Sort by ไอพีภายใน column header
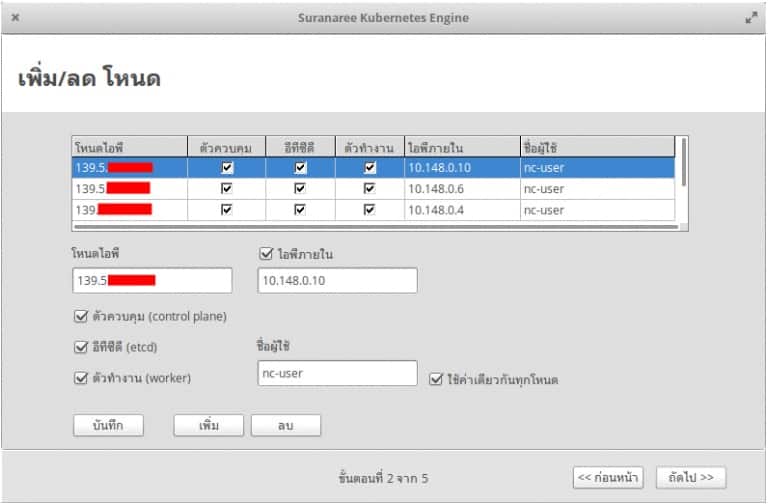This screenshot has height=504, width=768. point(462,147)
